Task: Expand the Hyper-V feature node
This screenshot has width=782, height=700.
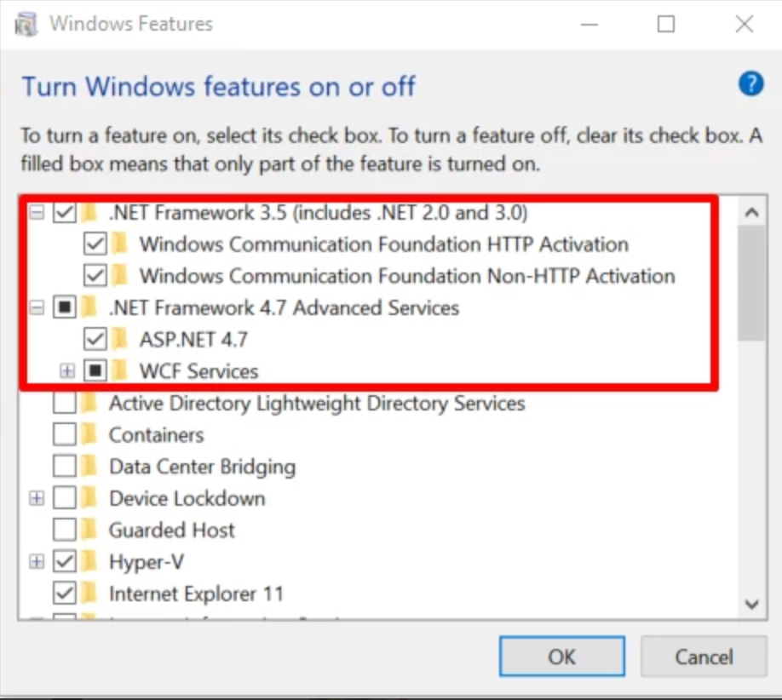Action: (37, 562)
